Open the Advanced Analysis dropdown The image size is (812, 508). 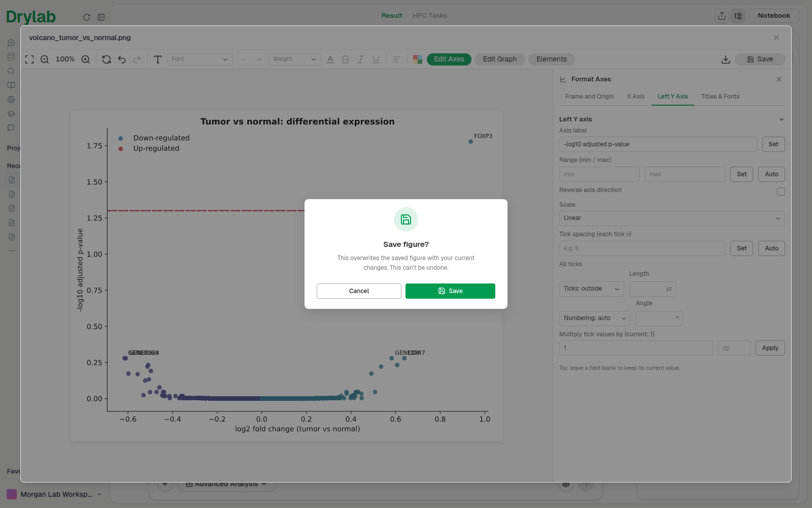click(226, 484)
